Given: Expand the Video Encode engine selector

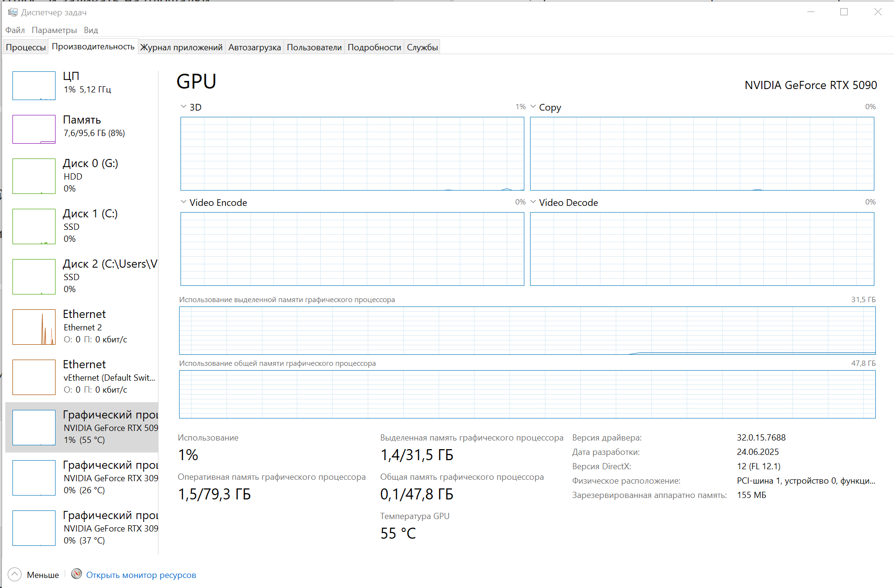Looking at the screenshot, I should coord(183,202).
